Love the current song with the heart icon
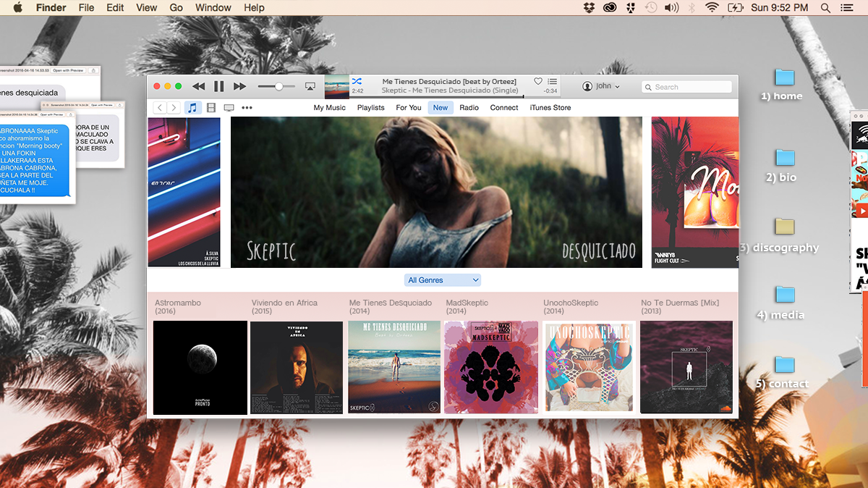 538,81
